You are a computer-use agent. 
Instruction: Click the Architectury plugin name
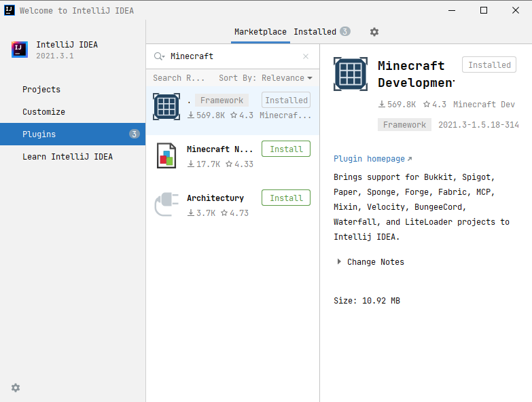pos(215,198)
